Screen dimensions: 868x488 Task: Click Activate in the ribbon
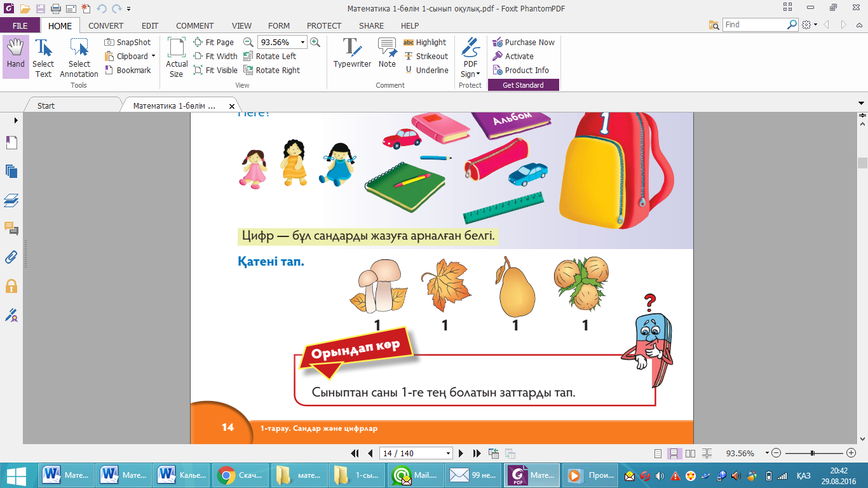(x=513, y=56)
